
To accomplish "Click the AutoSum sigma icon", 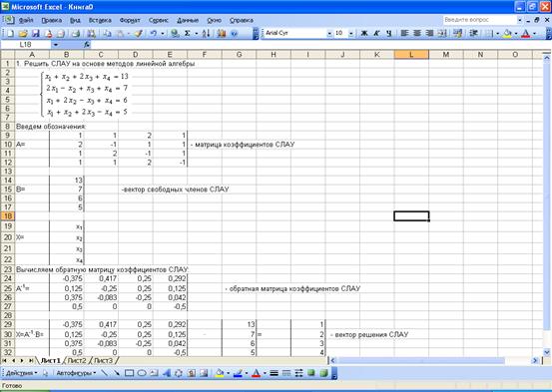I will tap(188, 34).
